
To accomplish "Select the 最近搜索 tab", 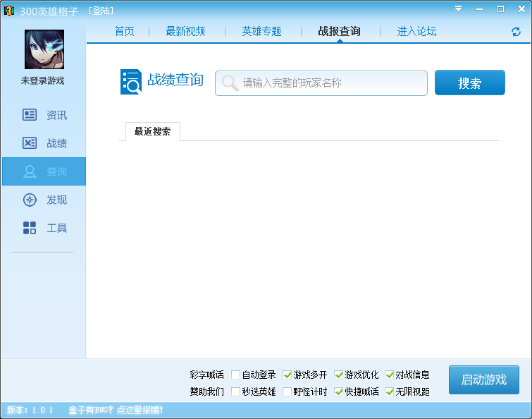I will [152, 131].
